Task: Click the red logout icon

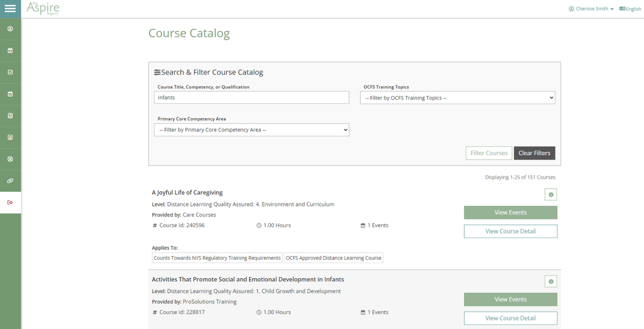Action: coord(10,203)
